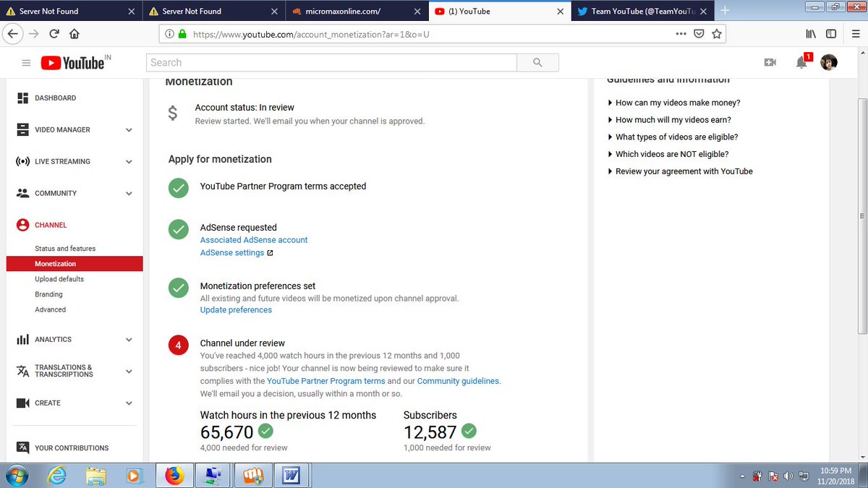Open Status and features

coord(65,249)
